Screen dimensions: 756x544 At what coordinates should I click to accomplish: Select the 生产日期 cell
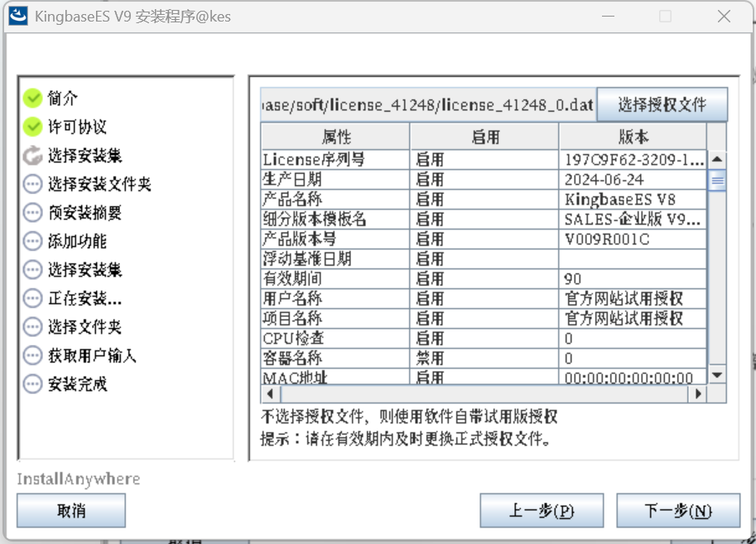point(335,180)
